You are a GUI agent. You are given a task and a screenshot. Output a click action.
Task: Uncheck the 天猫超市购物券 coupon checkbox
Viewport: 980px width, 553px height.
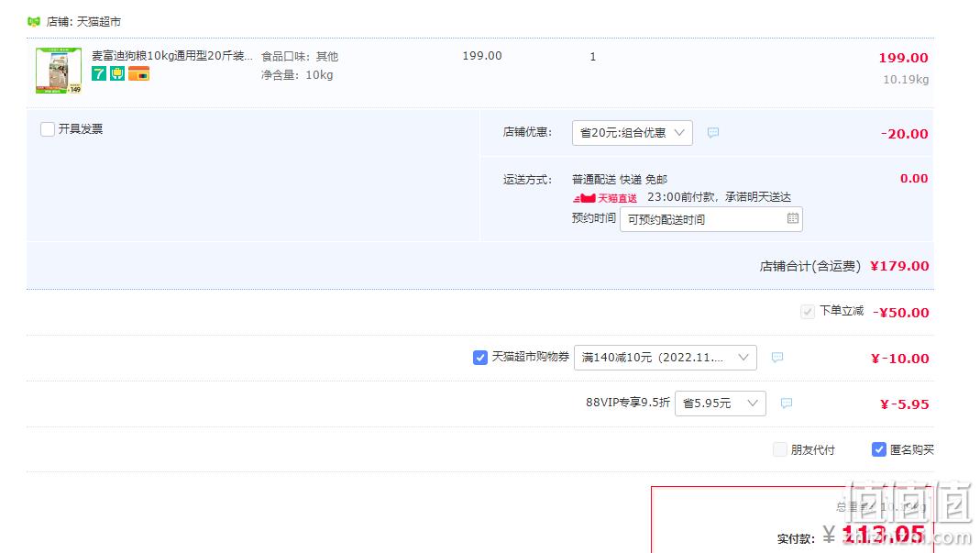480,357
